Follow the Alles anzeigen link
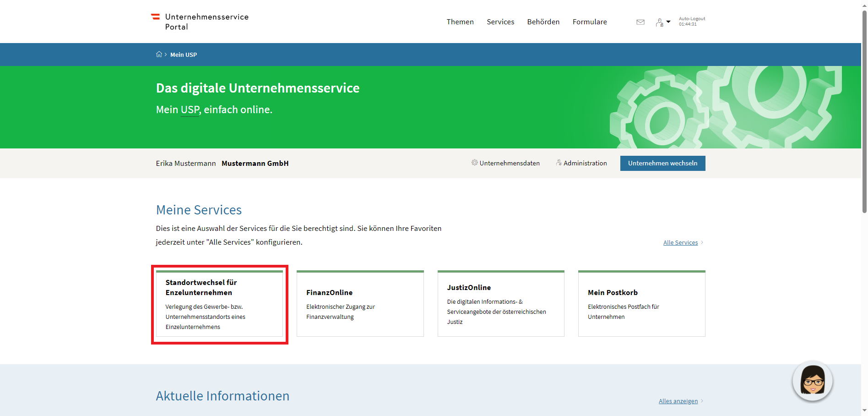868x416 pixels. tap(678, 401)
